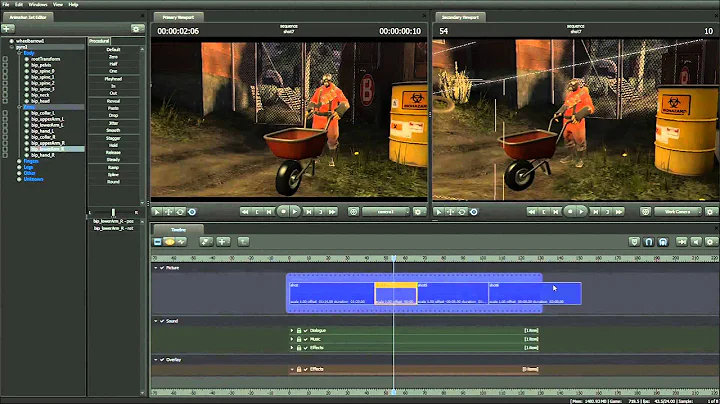Toggle primary viewport blue circle tool
The image size is (720, 404).
pyautogui.click(x=192, y=212)
